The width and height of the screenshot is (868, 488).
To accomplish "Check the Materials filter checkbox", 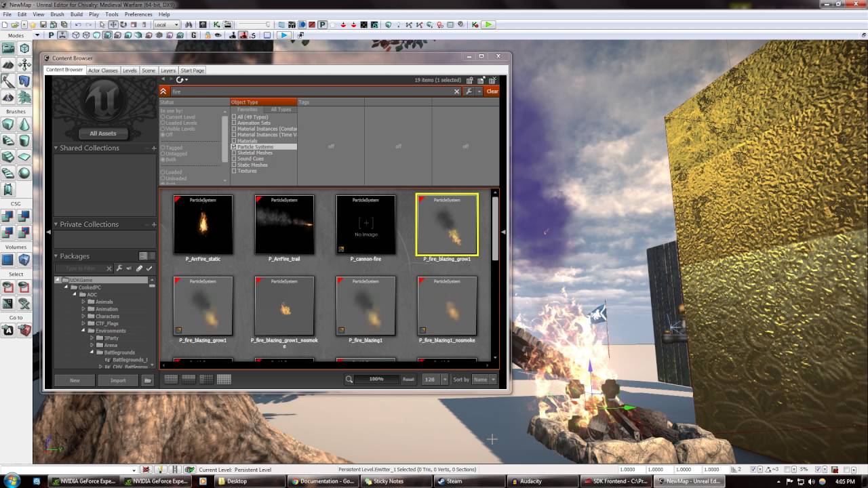I will click(234, 141).
